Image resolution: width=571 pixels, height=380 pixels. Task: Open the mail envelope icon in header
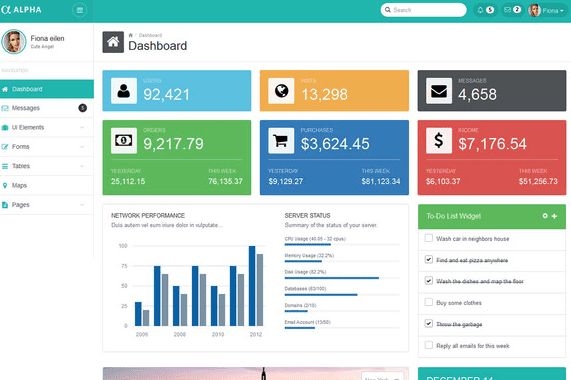[x=507, y=10]
